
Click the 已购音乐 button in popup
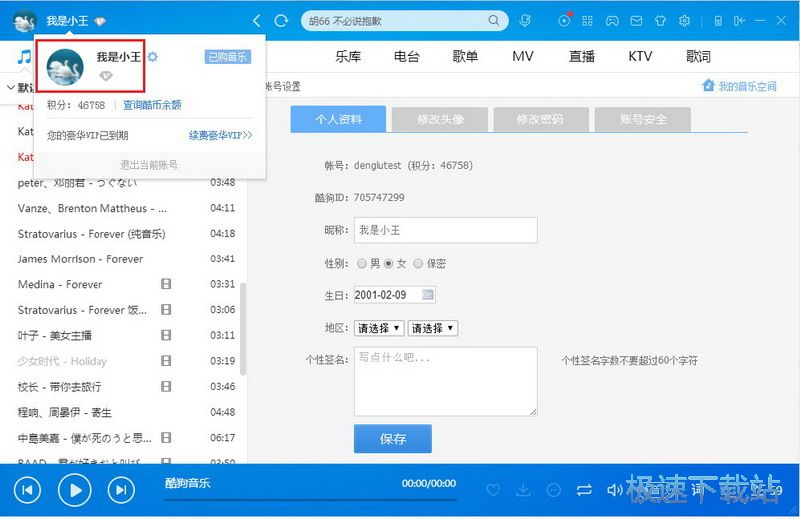pyautogui.click(x=228, y=57)
